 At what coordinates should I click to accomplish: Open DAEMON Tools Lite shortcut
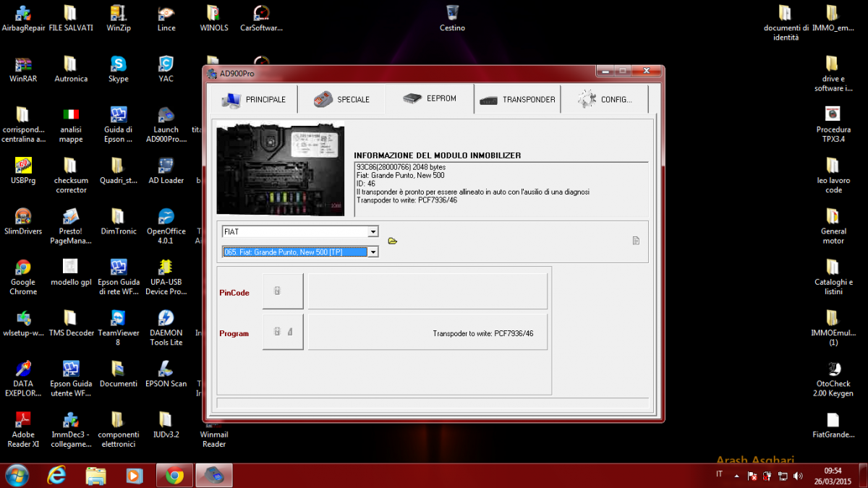pos(166,328)
